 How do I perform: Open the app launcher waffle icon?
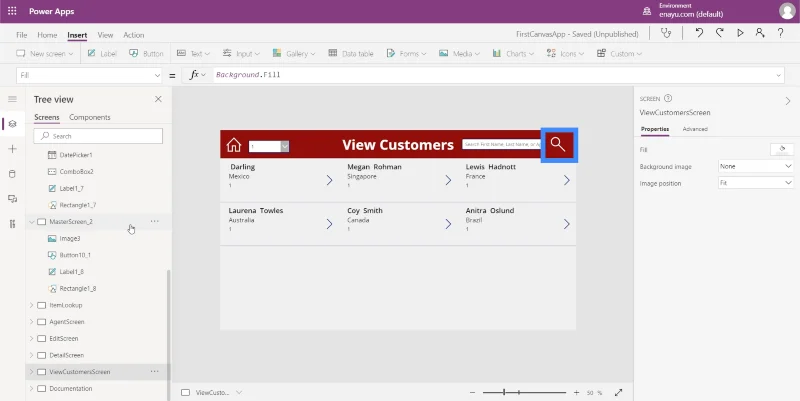[12, 11]
